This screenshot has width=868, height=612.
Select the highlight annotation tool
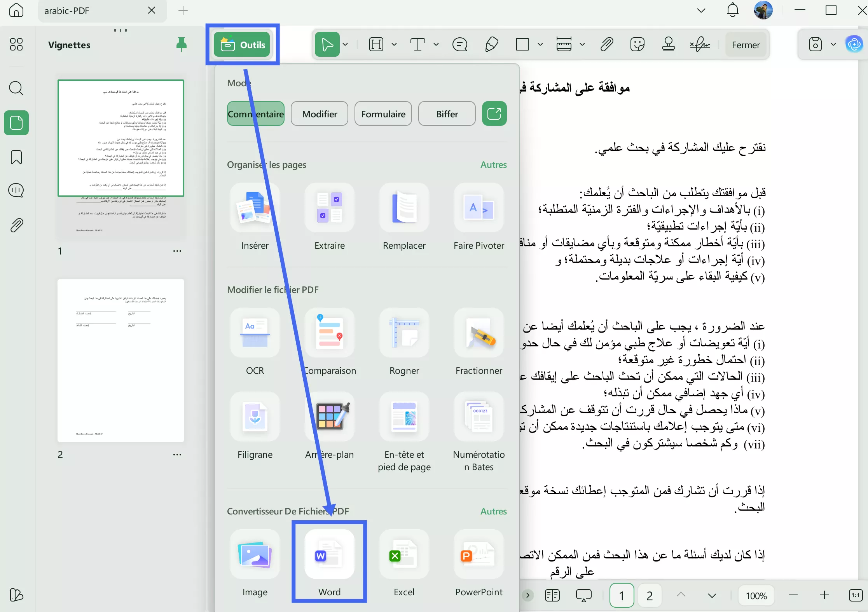coord(376,44)
